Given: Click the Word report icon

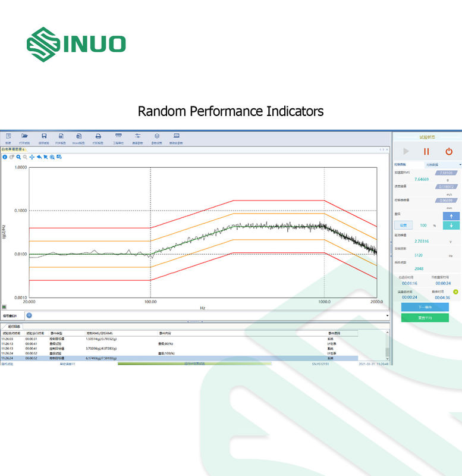Looking at the screenshot, I should tap(78, 136).
